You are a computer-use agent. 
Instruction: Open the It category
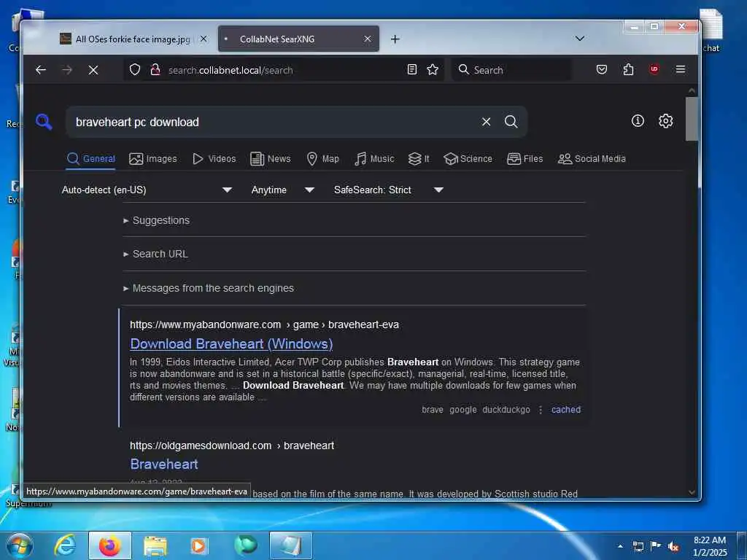pyautogui.click(x=419, y=158)
